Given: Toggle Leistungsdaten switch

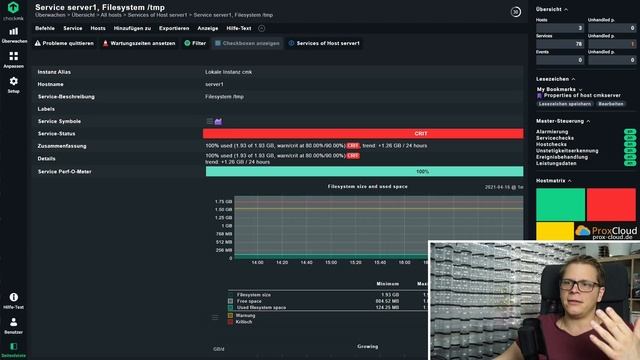Looking at the screenshot, I should [629, 163].
